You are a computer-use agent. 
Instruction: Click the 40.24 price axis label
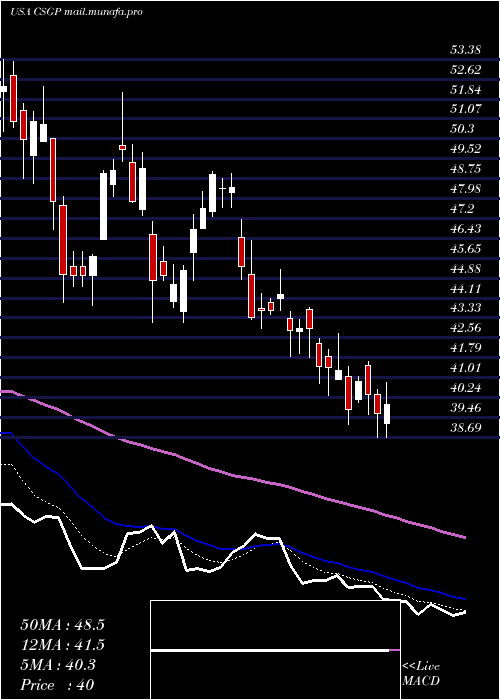[x=466, y=388]
